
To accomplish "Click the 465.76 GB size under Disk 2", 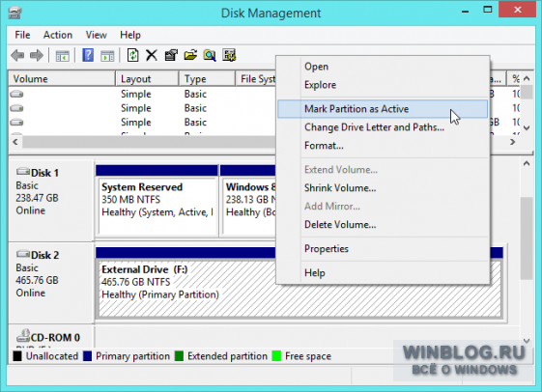I will tap(37, 280).
